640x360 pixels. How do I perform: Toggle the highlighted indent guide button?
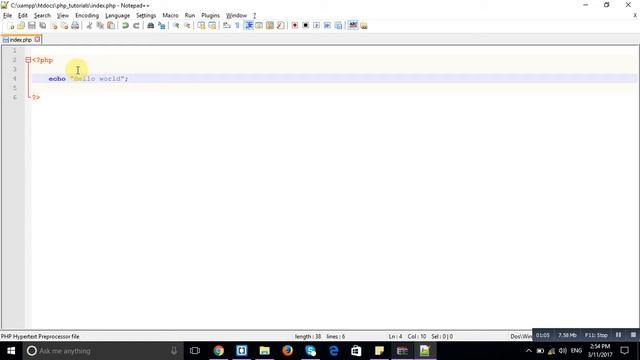click(249, 26)
